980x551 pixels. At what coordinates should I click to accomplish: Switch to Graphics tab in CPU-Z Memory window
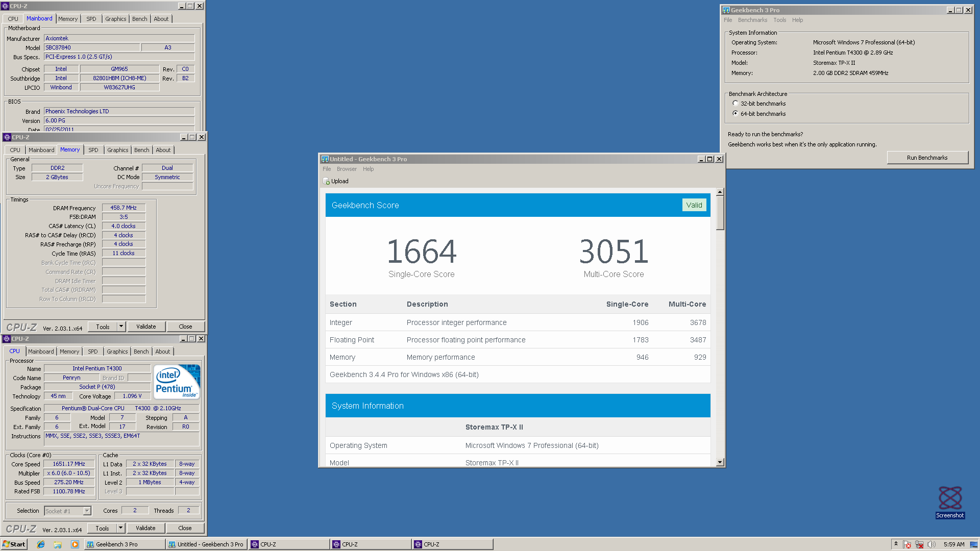tap(117, 150)
